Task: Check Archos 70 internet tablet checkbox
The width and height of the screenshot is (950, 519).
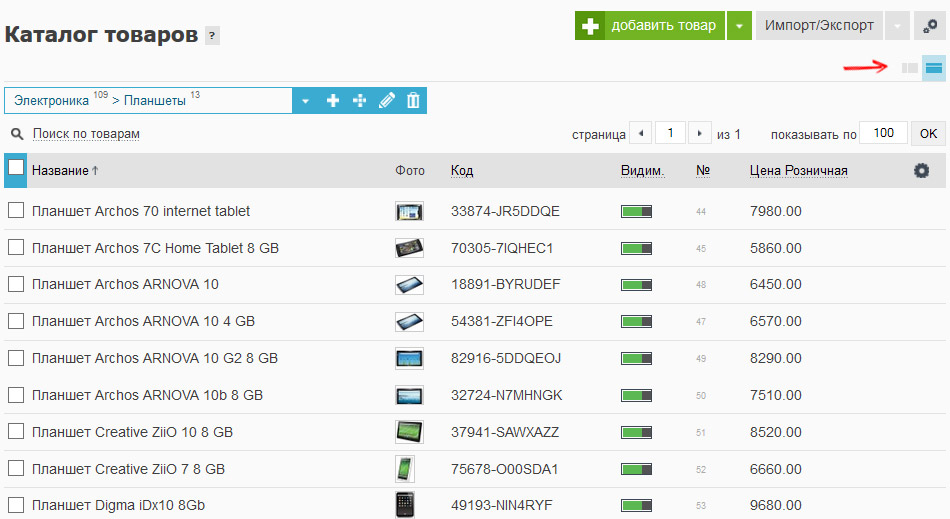Action: point(16,210)
